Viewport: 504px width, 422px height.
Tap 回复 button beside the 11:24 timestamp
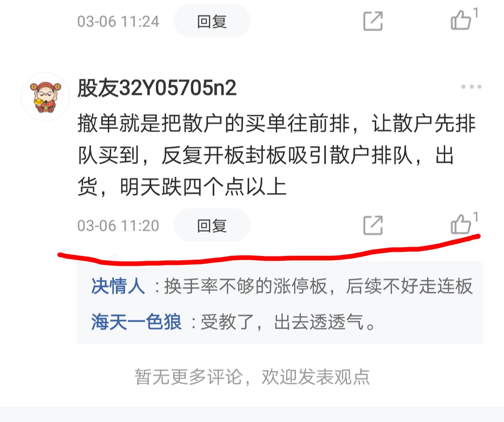click(x=212, y=21)
